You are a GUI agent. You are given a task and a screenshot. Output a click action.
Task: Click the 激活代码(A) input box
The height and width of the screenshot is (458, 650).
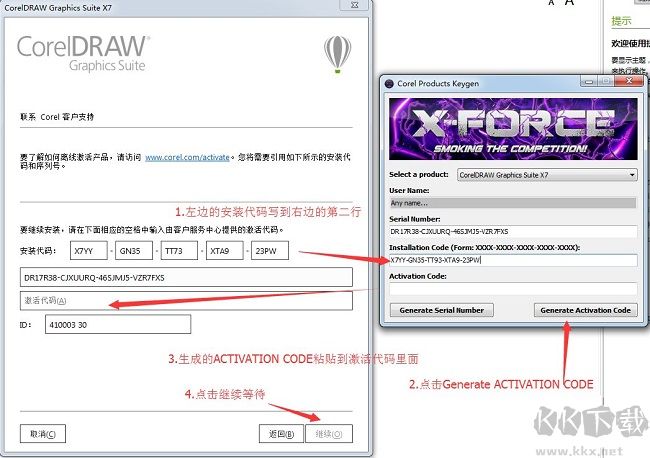(x=186, y=300)
